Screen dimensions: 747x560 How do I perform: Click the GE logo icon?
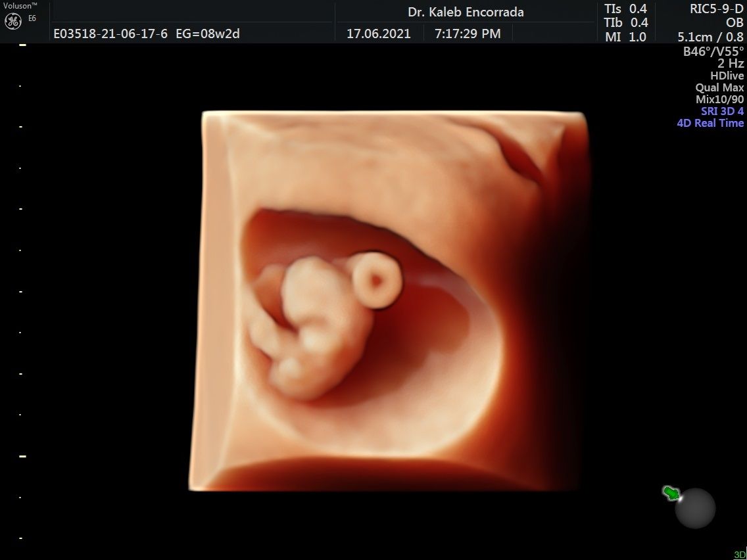pos(13,21)
